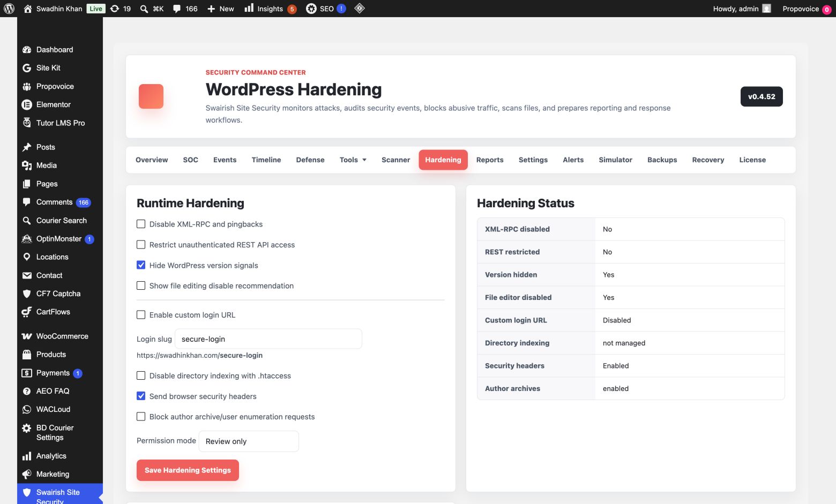836x504 pixels.
Task: Click Save Hardening Settings button
Action: pos(188,470)
